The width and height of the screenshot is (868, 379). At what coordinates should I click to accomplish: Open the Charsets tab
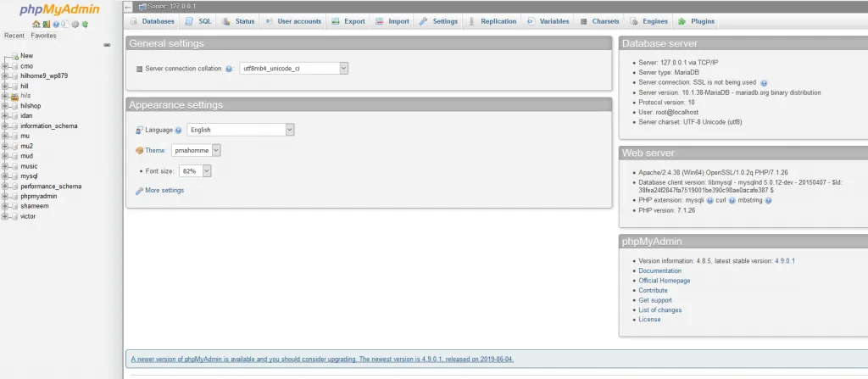pos(600,21)
